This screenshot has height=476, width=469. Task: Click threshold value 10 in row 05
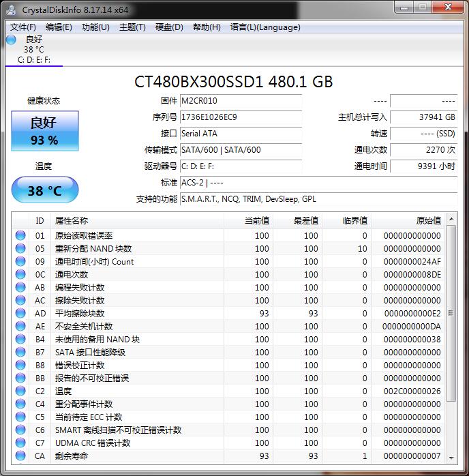(362, 249)
